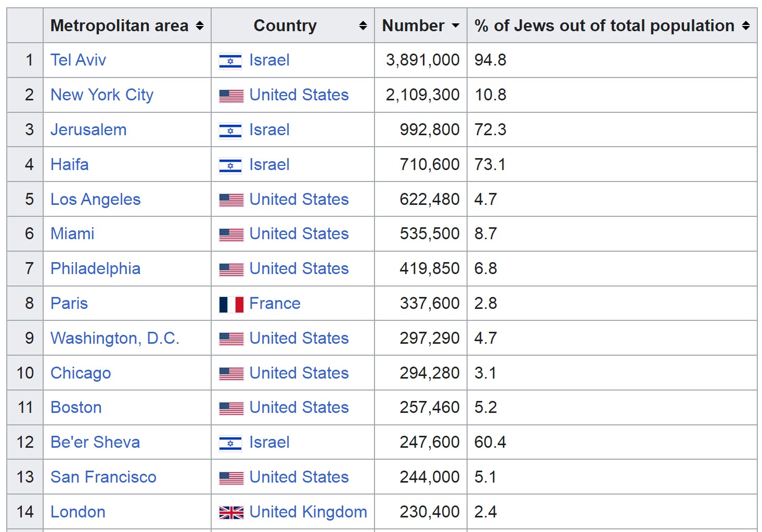Click the US flag in the San Francisco row
This screenshot has width=762, height=532.
(x=231, y=478)
